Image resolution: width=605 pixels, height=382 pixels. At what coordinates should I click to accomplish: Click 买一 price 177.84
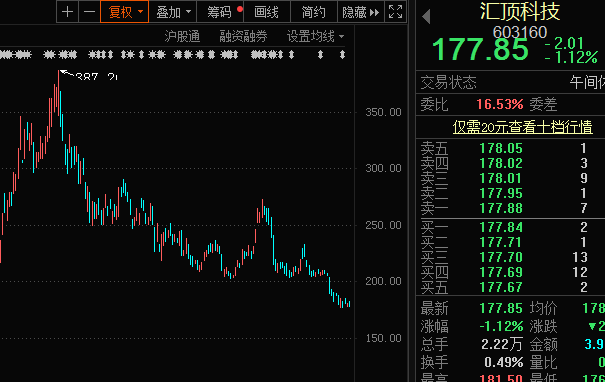point(501,227)
